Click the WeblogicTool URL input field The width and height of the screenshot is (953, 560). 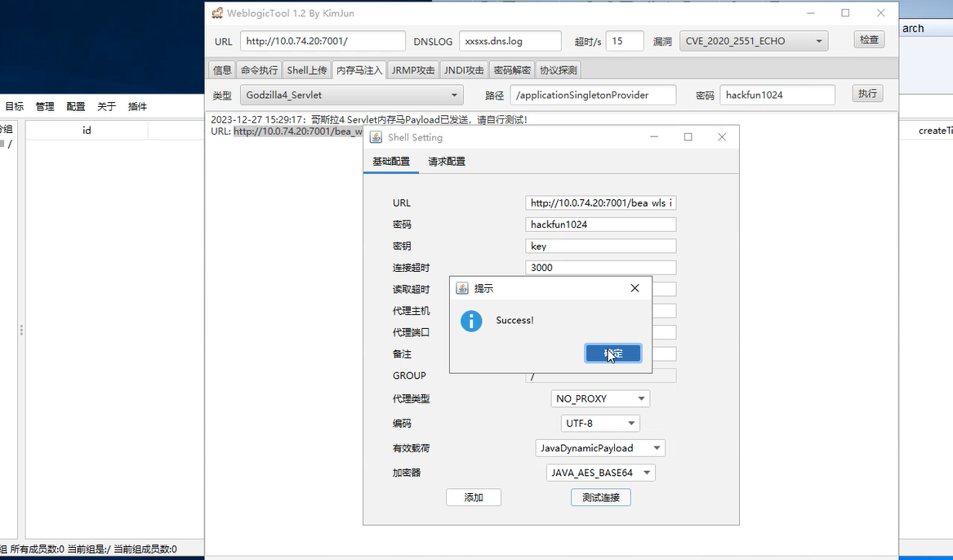point(323,42)
